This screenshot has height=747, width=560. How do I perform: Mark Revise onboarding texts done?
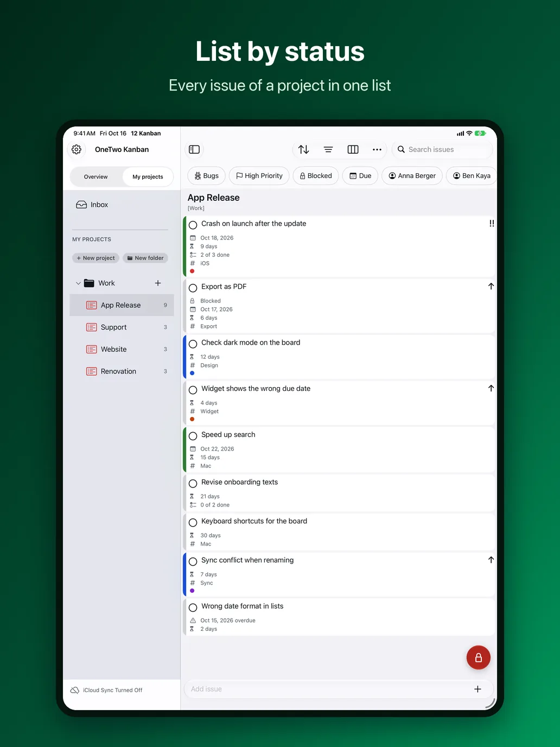tap(193, 483)
